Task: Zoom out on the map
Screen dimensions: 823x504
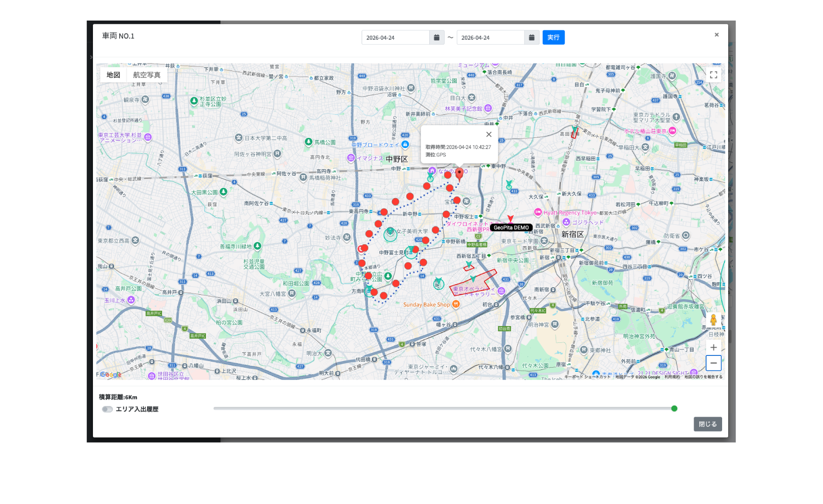Action: pyautogui.click(x=713, y=363)
